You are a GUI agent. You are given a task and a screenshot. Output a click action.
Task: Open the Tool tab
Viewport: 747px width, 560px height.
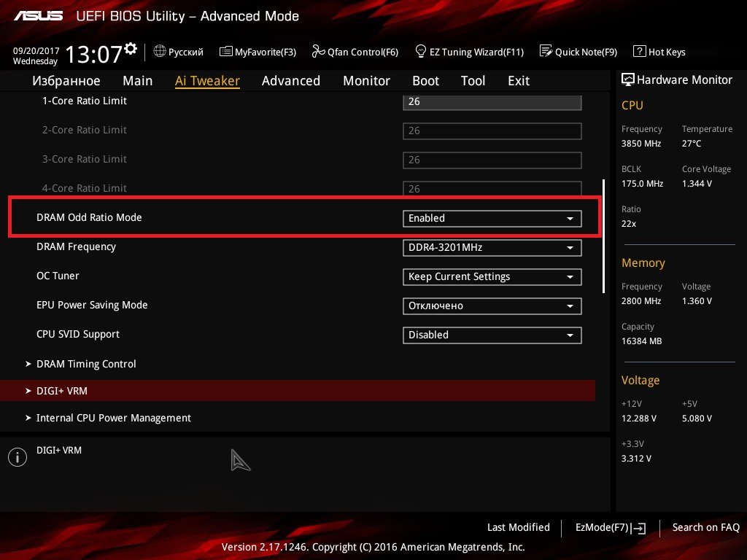point(473,81)
